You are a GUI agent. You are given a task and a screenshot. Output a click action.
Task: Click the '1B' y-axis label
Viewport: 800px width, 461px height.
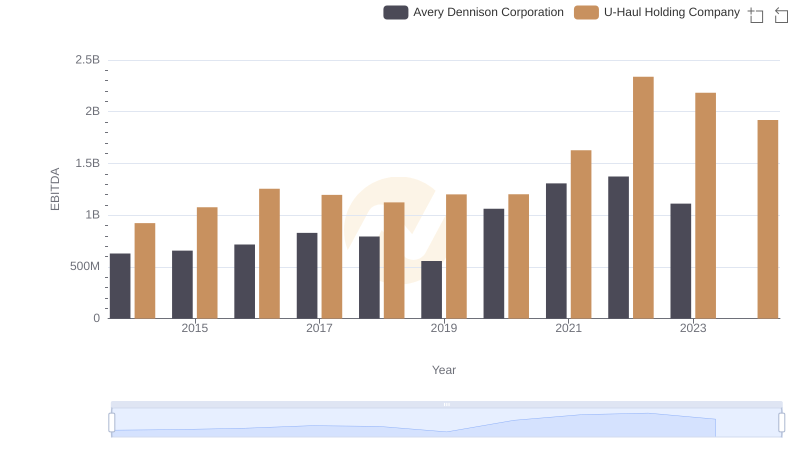point(93,215)
